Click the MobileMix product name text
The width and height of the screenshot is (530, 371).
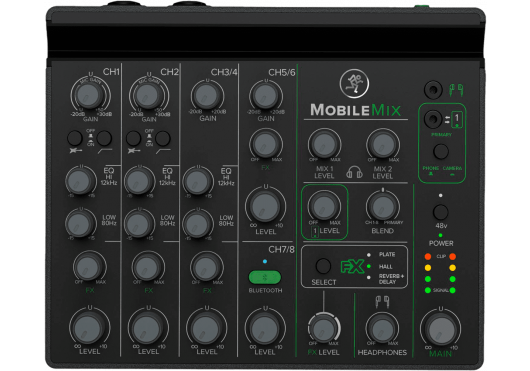click(x=356, y=110)
